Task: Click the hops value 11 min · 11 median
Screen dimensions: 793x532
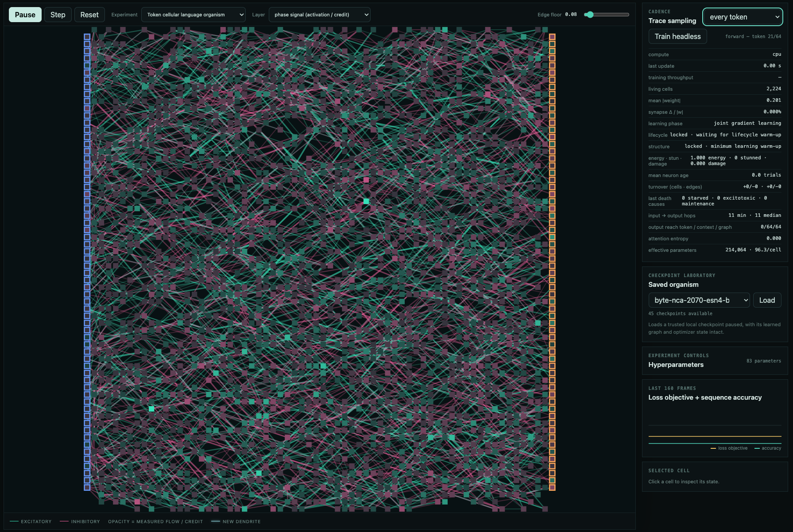Action: 754,216
